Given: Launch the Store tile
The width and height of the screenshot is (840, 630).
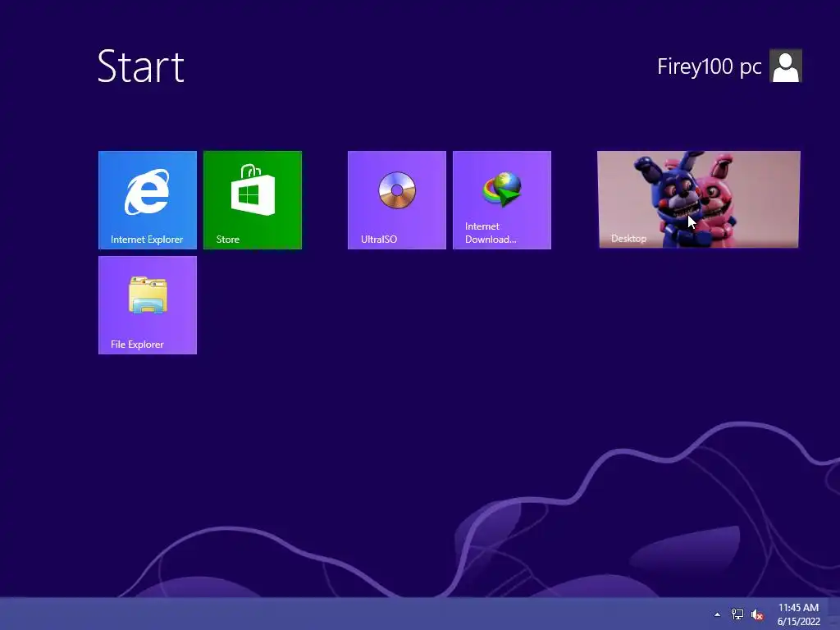Looking at the screenshot, I should pyautogui.click(x=253, y=200).
